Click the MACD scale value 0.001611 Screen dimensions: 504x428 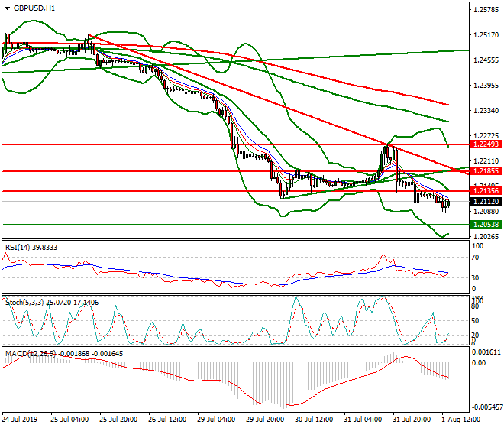tap(486, 352)
